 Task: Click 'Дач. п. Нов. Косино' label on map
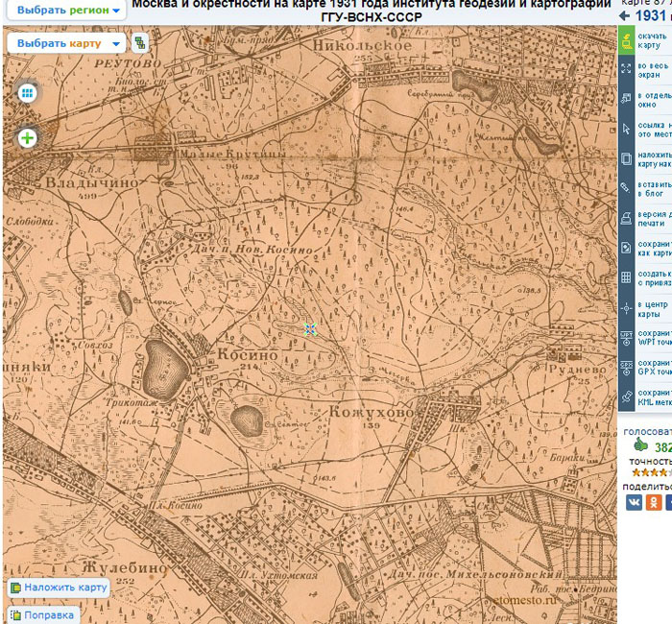(x=251, y=250)
